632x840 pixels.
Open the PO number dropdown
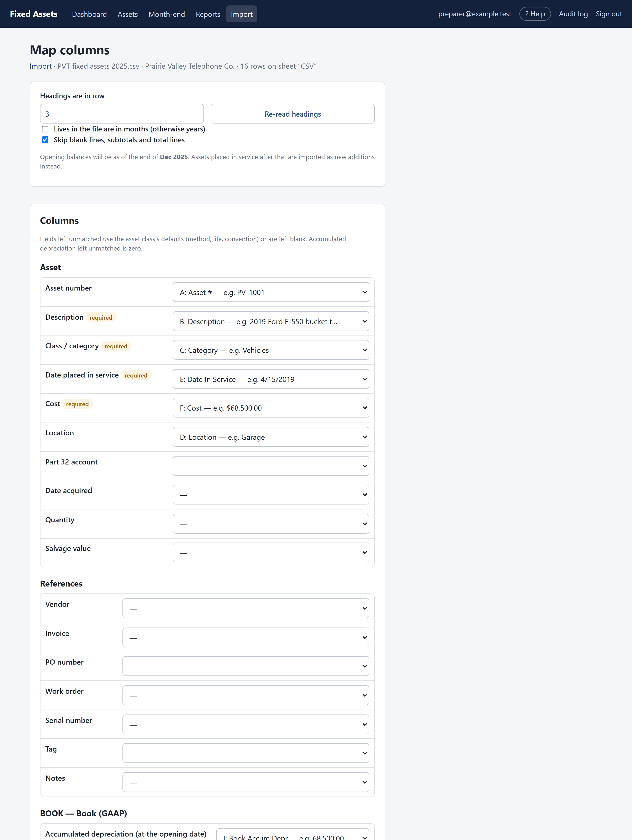(x=245, y=666)
